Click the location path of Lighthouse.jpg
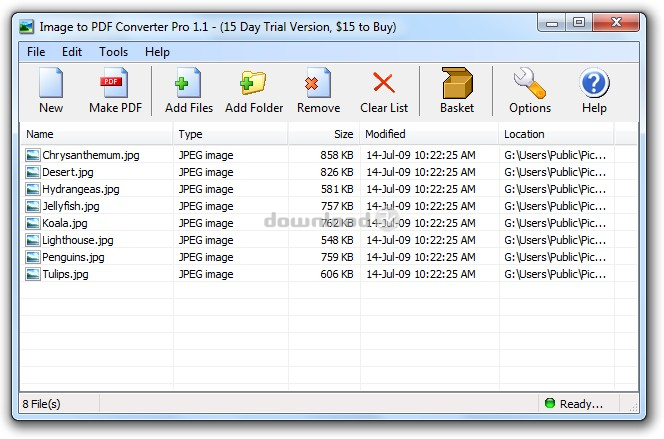This screenshot has width=664, height=439. click(555, 240)
